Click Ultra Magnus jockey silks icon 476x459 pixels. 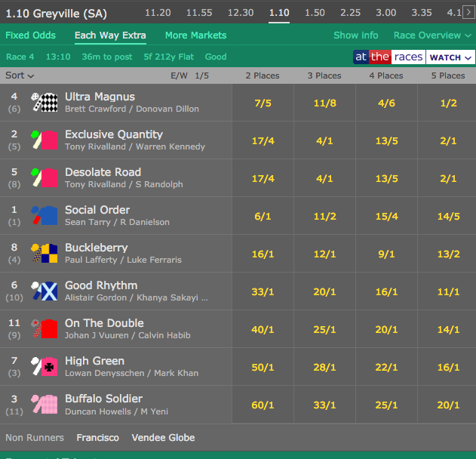click(x=45, y=103)
